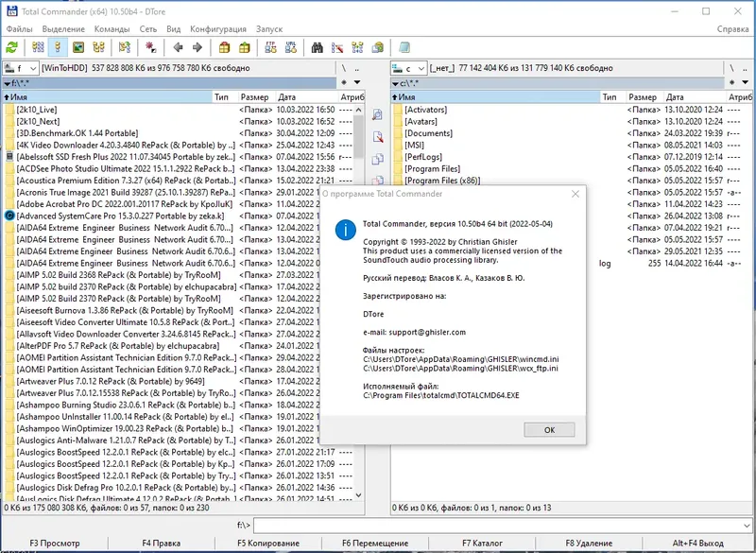The height and width of the screenshot is (553, 756).
Task: Click the unpack files box icon
Action: [x=245, y=47]
